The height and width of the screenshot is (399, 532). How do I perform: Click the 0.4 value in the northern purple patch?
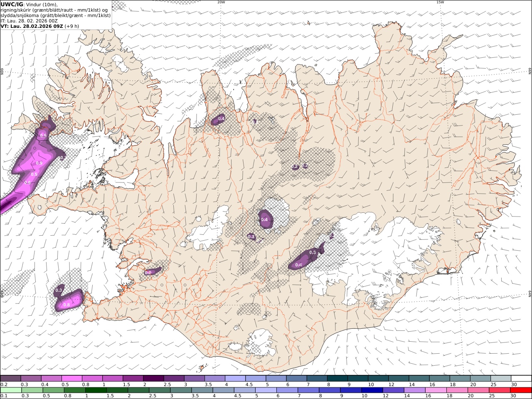[221, 119]
